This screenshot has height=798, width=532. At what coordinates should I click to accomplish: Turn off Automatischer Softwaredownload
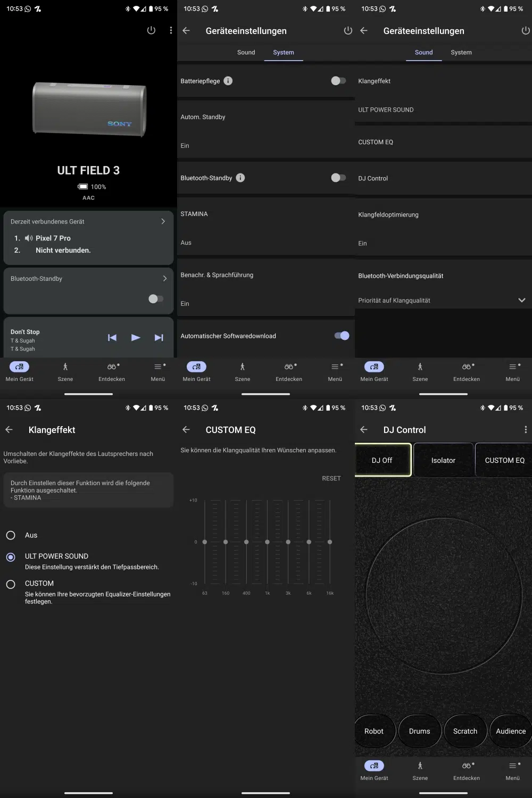pyautogui.click(x=342, y=336)
